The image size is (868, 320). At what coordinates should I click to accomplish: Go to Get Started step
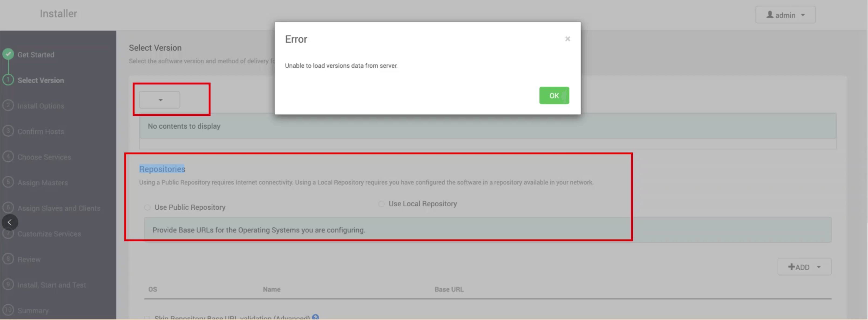coord(36,55)
